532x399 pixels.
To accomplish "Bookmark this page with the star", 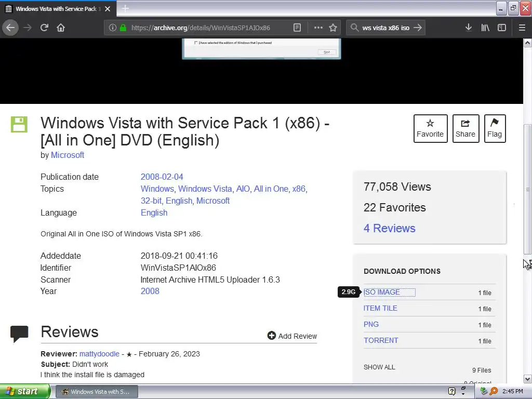I will [x=333, y=28].
